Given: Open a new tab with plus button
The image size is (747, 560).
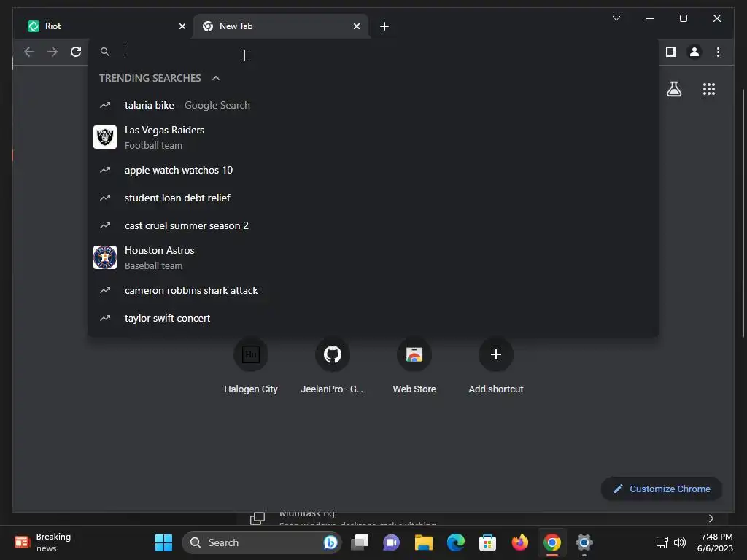Looking at the screenshot, I should pyautogui.click(x=384, y=26).
